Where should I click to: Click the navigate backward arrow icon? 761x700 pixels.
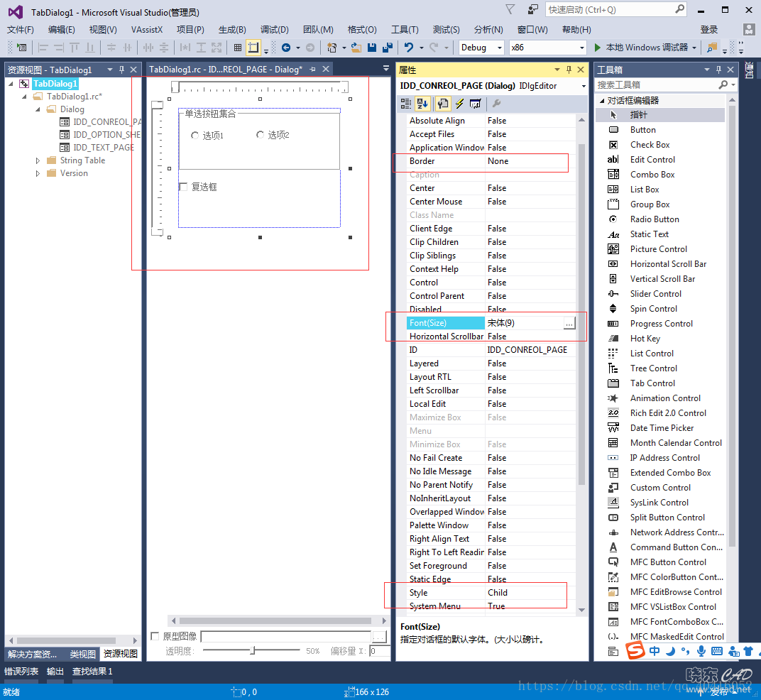point(286,48)
